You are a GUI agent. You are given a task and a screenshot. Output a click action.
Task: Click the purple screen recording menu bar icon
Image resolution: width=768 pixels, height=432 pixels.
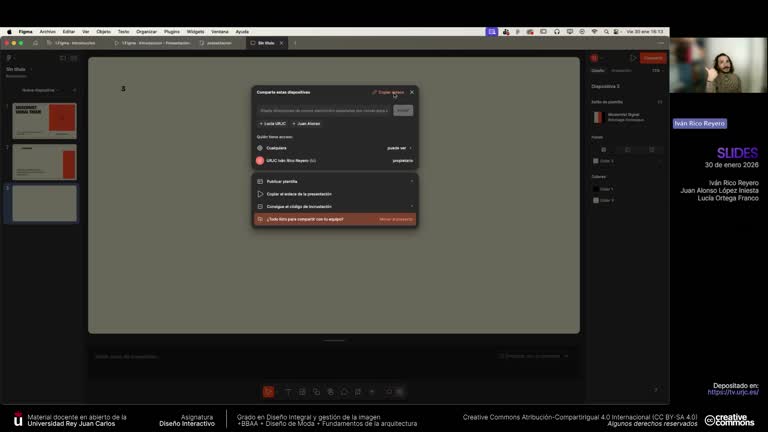(492, 31)
